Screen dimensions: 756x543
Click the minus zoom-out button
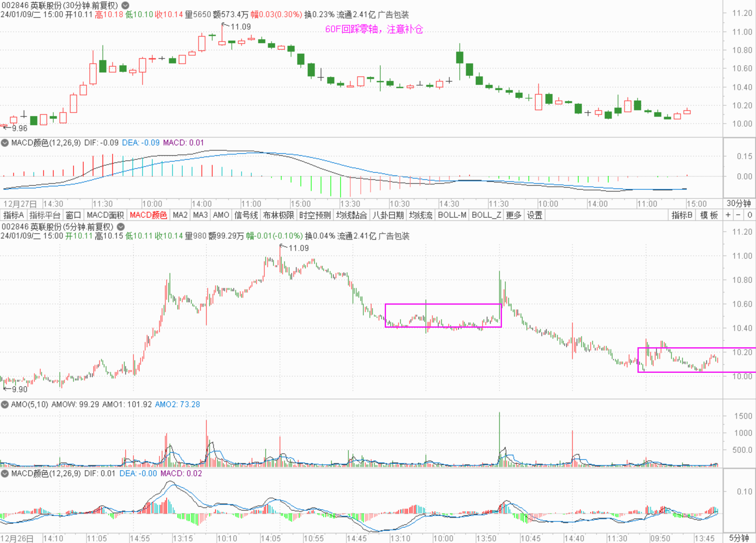(x=738, y=215)
